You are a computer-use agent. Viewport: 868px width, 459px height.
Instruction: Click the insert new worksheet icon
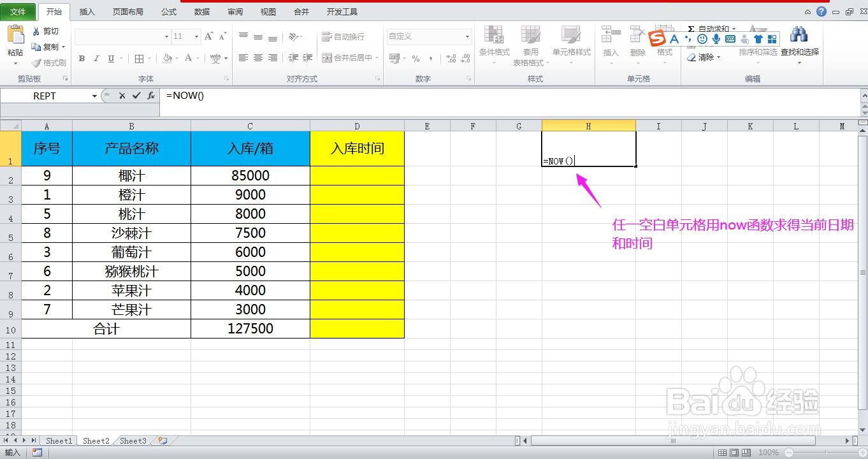click(163, 441)
